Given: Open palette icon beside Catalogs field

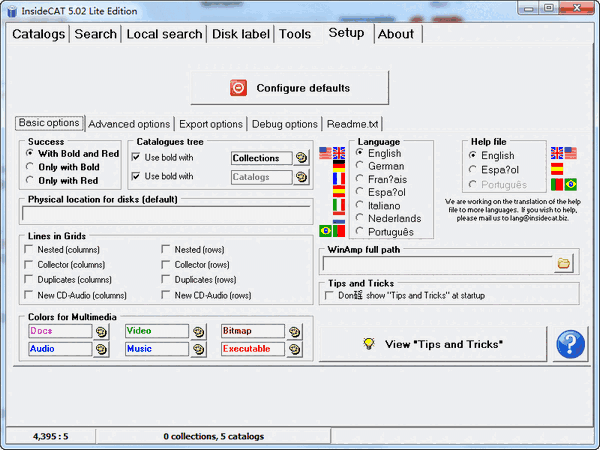Looking at the screenshot, I should pos(302,177).
